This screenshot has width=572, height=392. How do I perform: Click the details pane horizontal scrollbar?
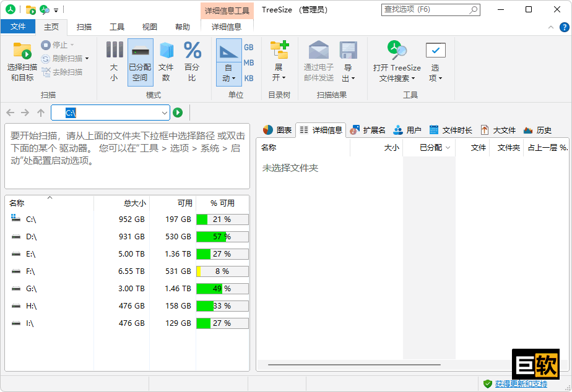354,364
